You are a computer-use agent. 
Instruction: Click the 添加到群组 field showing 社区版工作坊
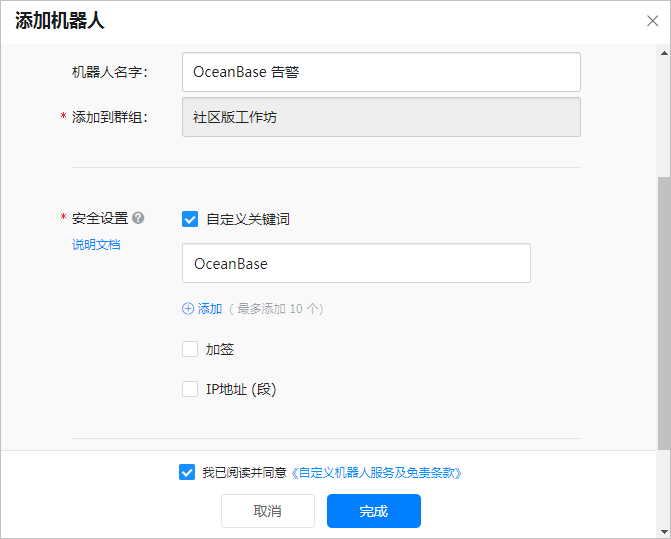pyautogui.click(x=381, y=117)
